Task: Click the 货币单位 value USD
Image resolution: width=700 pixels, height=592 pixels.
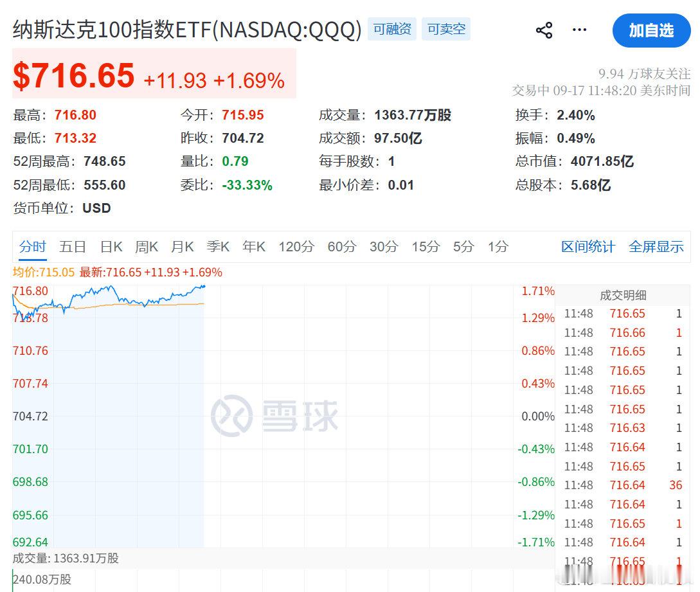Action: pyautogui.click(x=96, y=208)
